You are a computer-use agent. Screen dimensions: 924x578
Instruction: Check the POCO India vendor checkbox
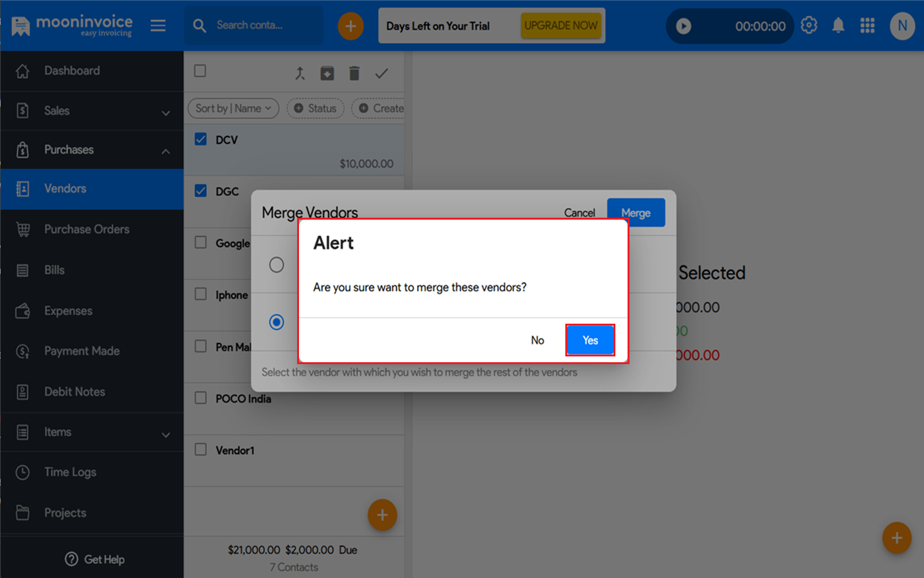200,398
